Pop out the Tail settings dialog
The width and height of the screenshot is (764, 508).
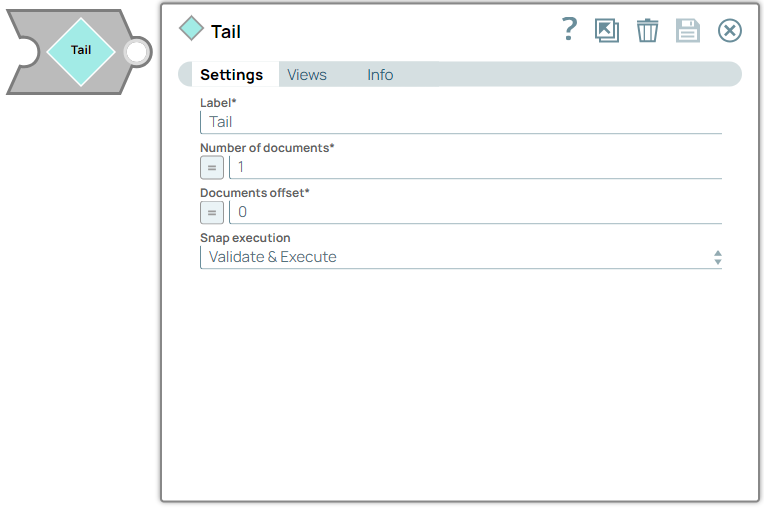click(x=607, y=31)
